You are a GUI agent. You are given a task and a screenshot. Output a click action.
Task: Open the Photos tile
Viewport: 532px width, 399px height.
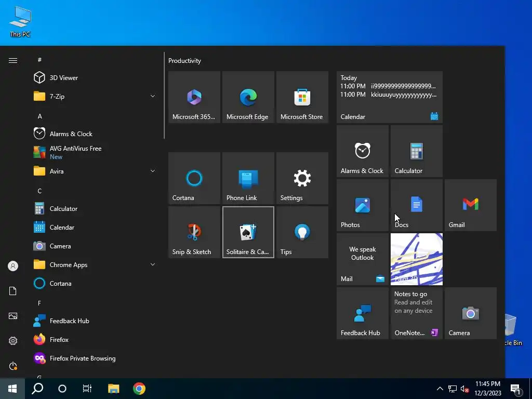click(362, 205)
